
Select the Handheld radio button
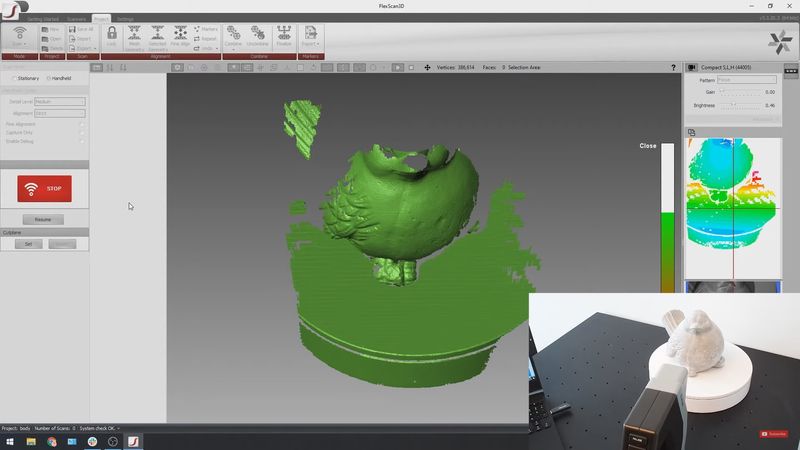click(50, 78)
